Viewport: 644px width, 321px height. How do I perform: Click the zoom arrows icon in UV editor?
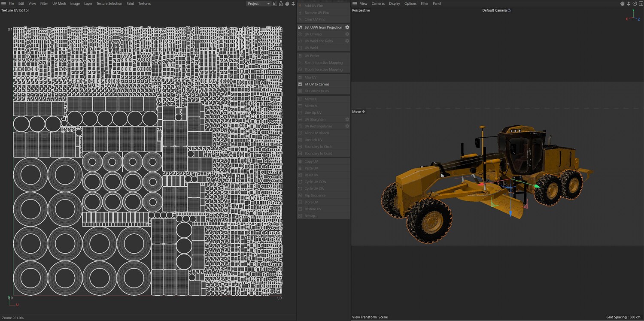tap(293, 3)
